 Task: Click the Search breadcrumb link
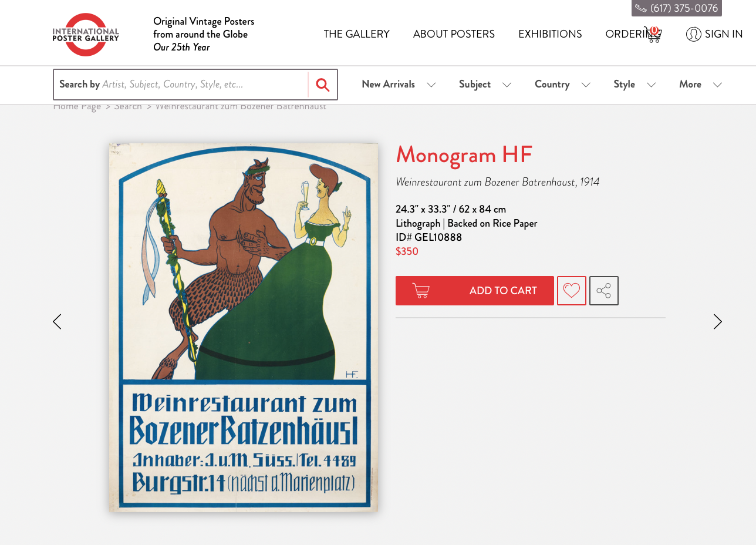click(x=128, y=107)
